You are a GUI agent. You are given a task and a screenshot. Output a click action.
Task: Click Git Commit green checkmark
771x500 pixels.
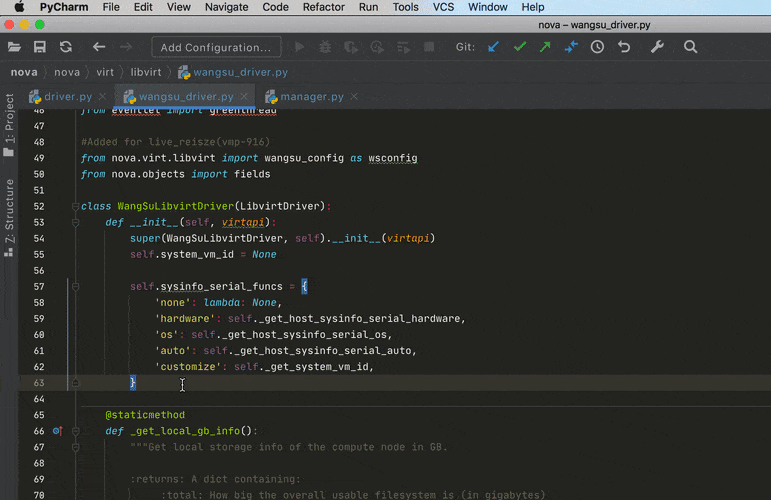point(519,47)
